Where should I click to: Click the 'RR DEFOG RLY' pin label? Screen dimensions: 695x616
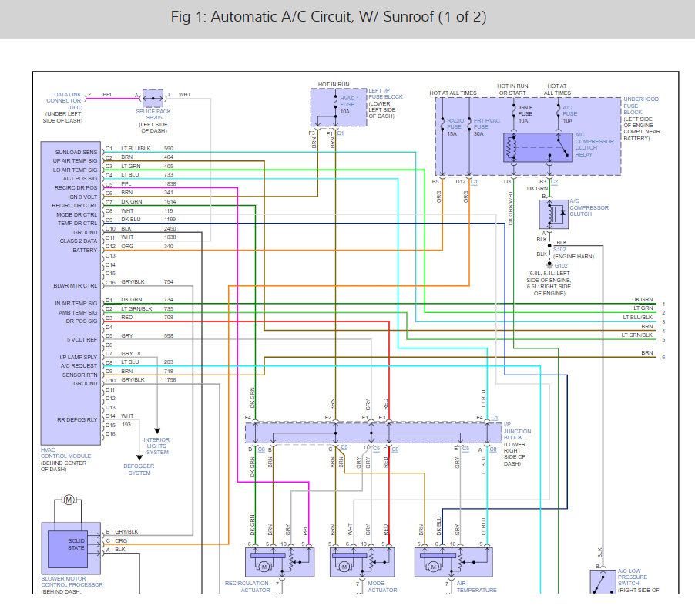pos(77,419)
